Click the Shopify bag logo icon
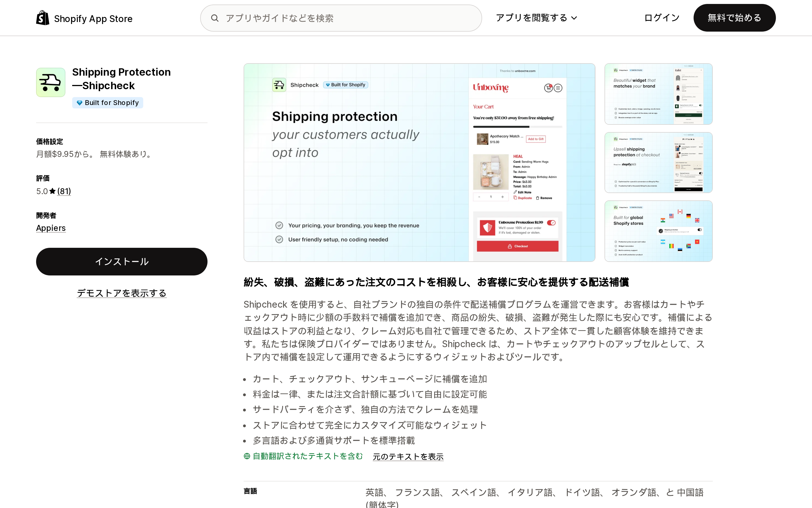The width and height of the screenshot is (812, 508). 43,18
